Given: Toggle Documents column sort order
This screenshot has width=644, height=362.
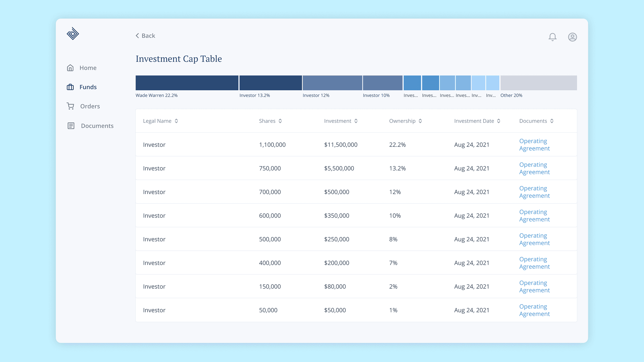Looking at the screenshot, I should (552, 121).
